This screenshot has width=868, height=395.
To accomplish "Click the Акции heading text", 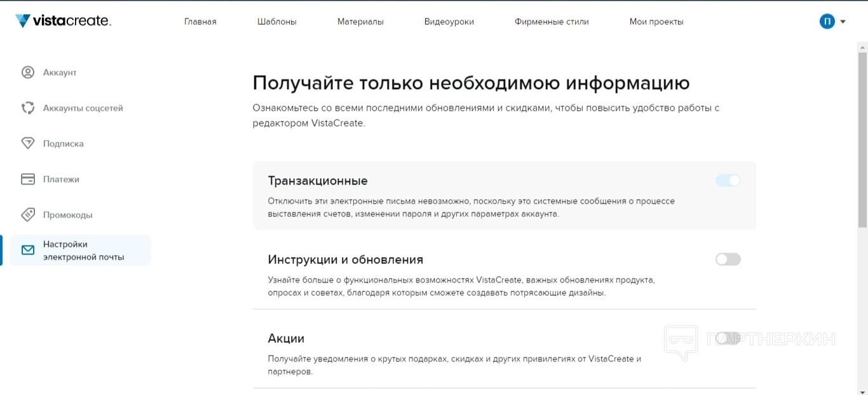I will pos(286,338).
